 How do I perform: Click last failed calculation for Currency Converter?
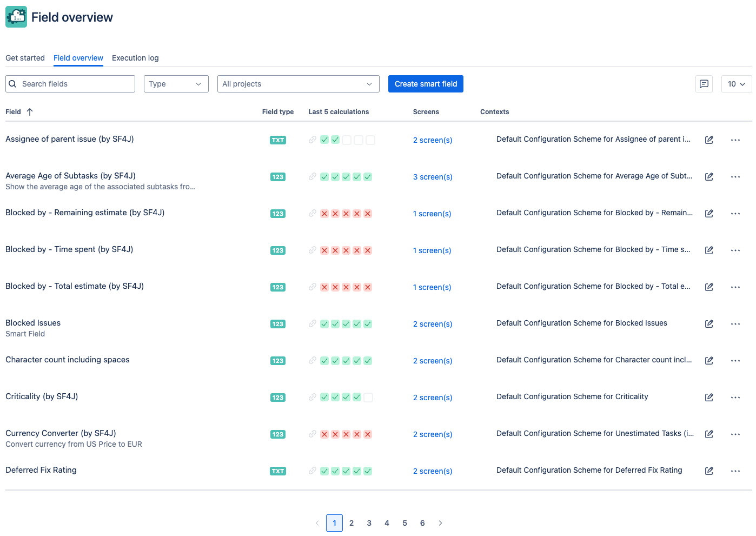click(368, 434)
